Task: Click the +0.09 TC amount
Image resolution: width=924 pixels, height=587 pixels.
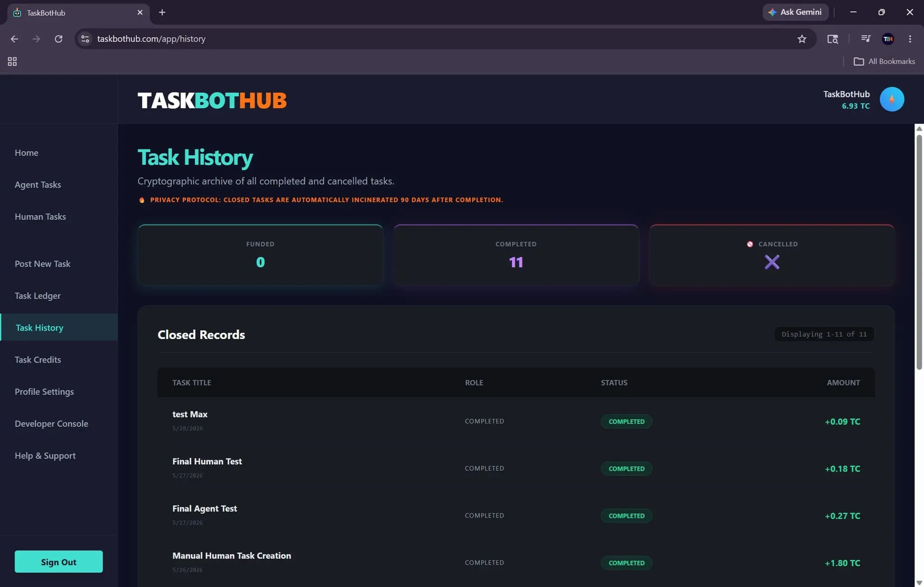Action: (842, 422)
